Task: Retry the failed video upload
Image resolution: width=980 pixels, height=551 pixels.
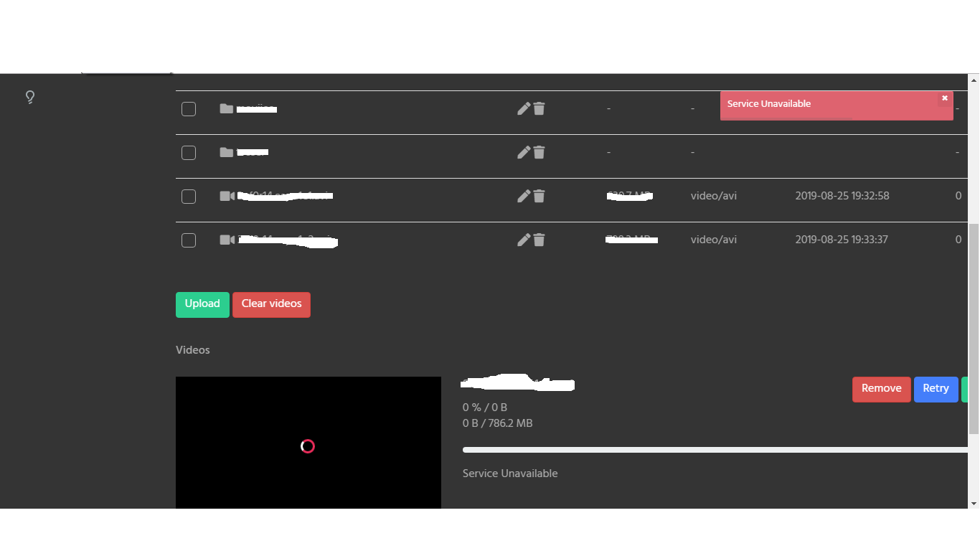Action: click(x=936, y=389)
